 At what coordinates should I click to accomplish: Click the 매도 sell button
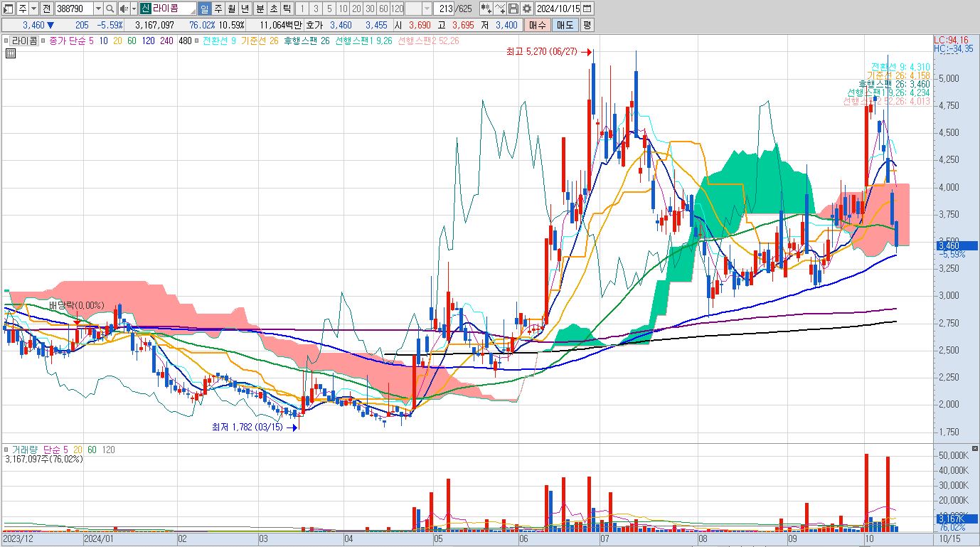[565, 25]
